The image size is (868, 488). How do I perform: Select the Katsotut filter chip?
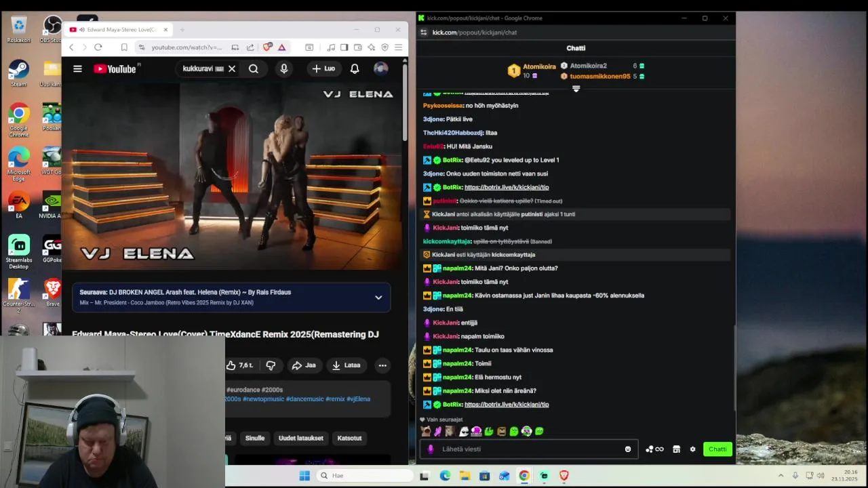tap(349, 438)
